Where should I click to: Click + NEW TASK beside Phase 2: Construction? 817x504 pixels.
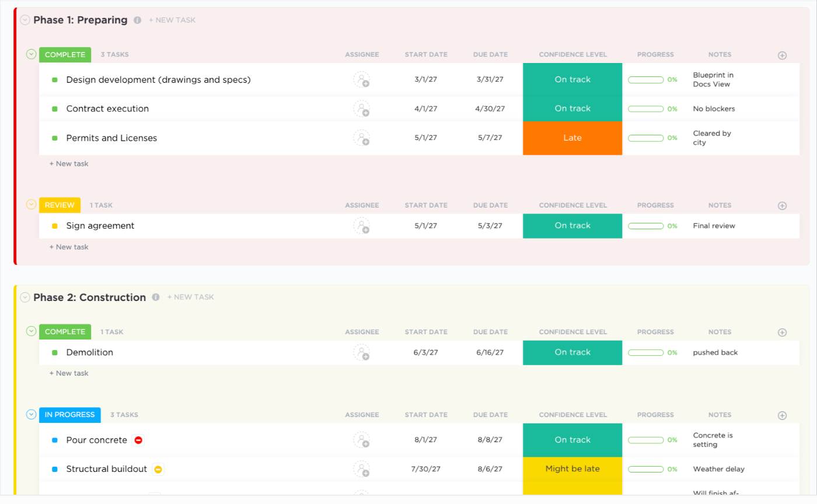191,297
